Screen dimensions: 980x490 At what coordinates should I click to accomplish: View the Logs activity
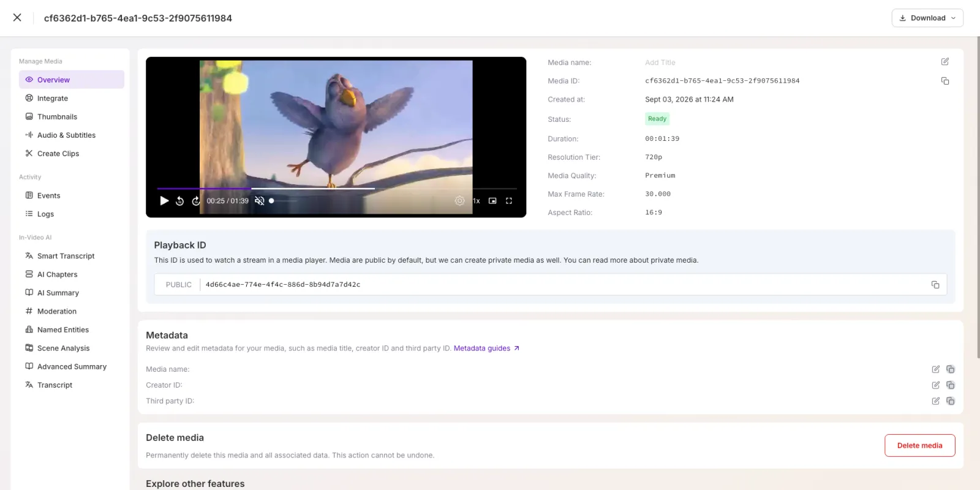coord(72,214)
